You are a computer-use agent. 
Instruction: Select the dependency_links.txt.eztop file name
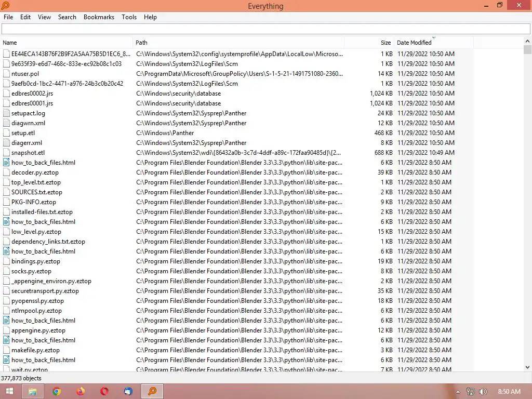point(48,242)
